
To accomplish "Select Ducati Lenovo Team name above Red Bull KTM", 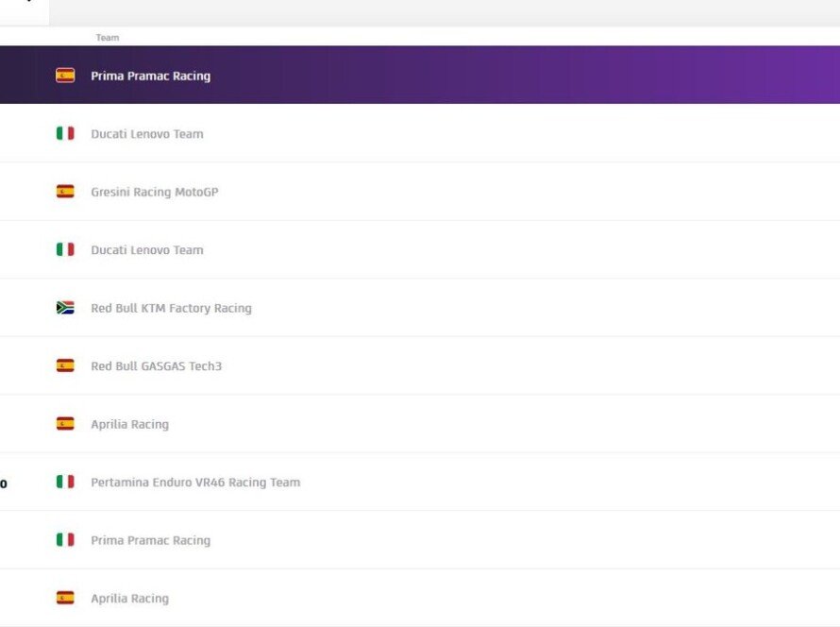I will (146, 250).
